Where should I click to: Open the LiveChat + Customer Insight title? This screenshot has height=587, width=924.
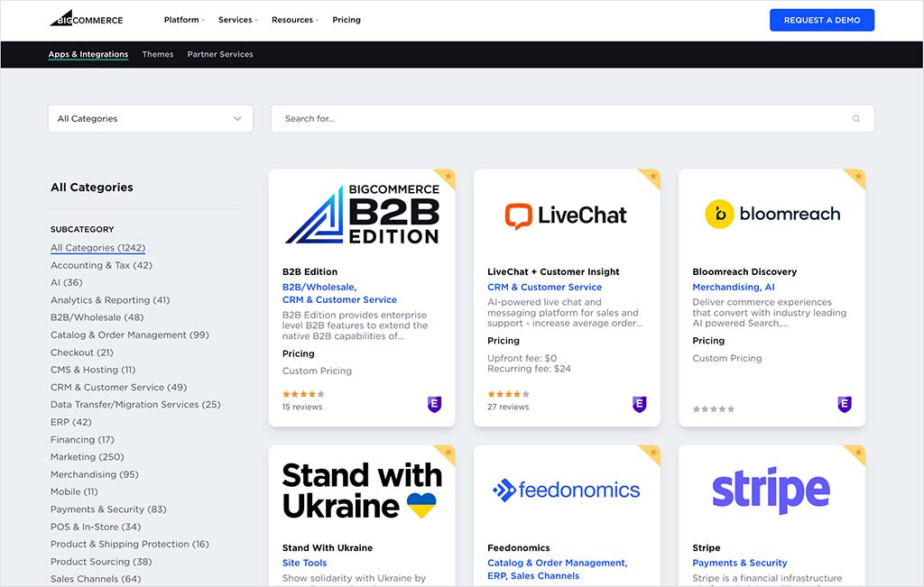[553, 272]
